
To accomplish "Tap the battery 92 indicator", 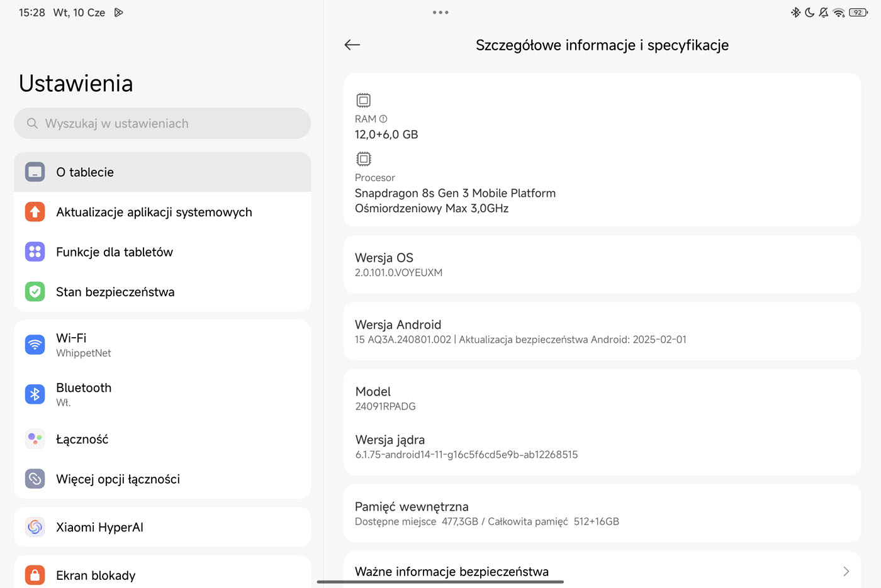I will pos(858,13).
